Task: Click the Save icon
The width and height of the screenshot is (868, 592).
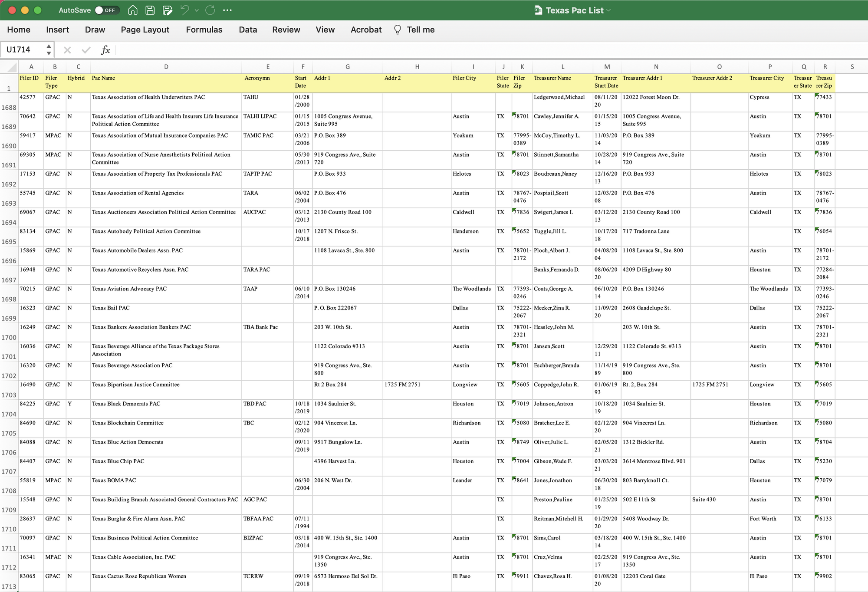Action: tap(150, 10)
